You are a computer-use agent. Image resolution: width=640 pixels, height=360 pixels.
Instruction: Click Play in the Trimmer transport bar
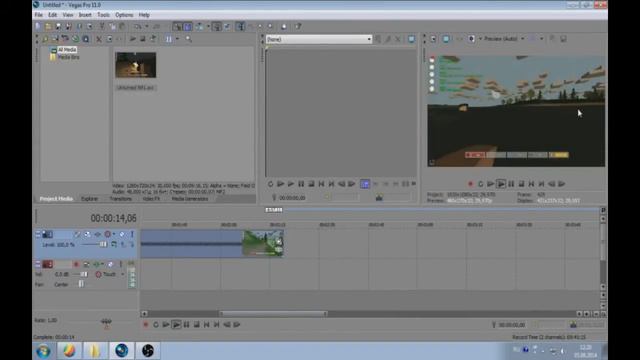(291, 184)
